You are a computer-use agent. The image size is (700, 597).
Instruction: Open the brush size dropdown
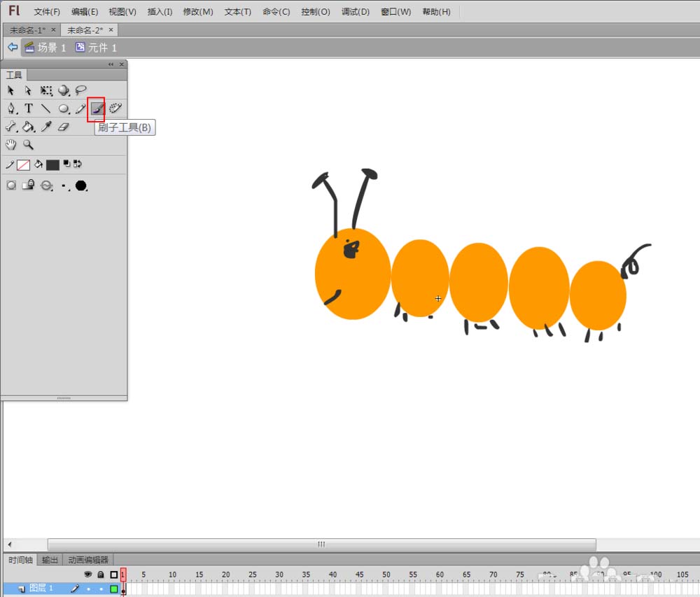click(x=64, y=186)
